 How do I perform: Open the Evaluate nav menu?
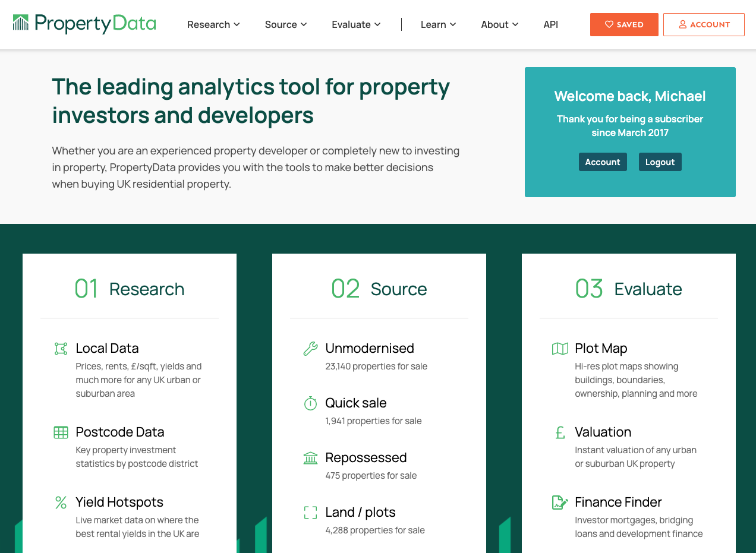click(x=356, y=24)
